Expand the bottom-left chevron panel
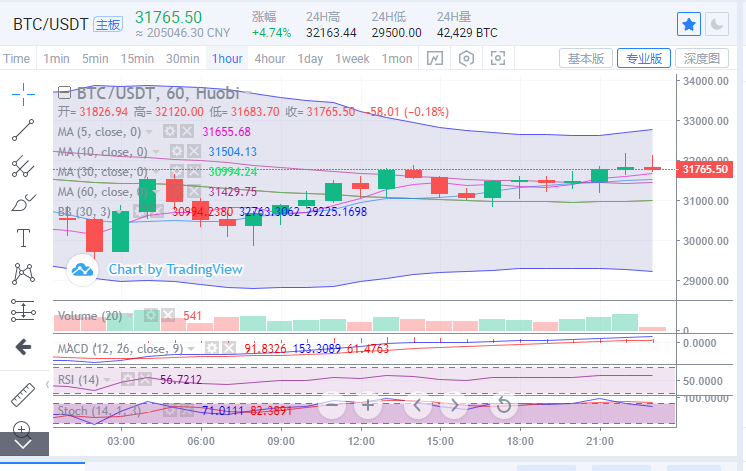The width and height of the screenshot is (746, 471). [24, 444]
